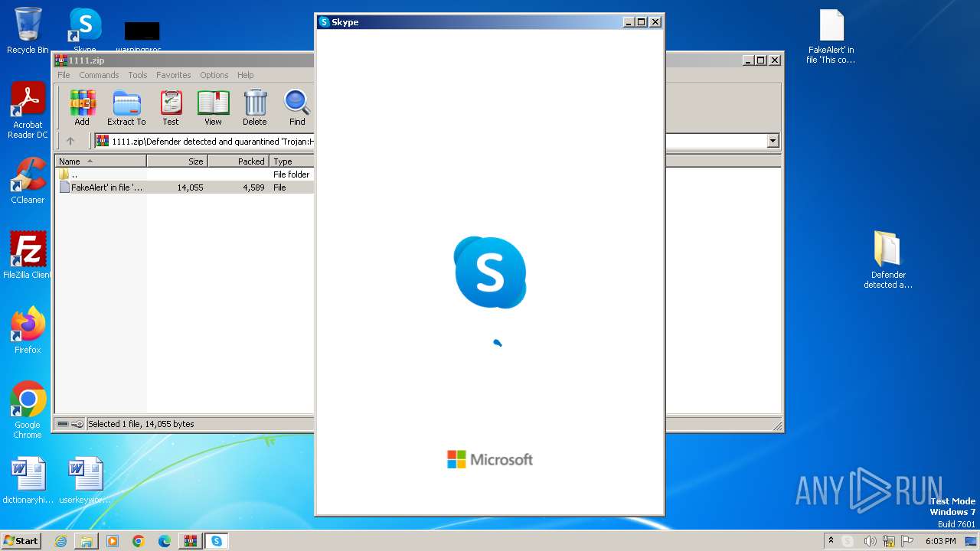Open the FileZilla Client desktop icon
Screen dimensions: 980x551
pos(28,256)
